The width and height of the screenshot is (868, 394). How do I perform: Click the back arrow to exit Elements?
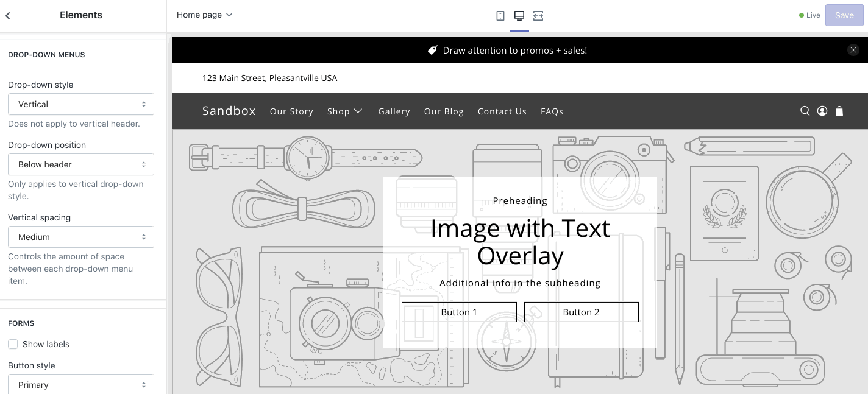click(7, 15)
